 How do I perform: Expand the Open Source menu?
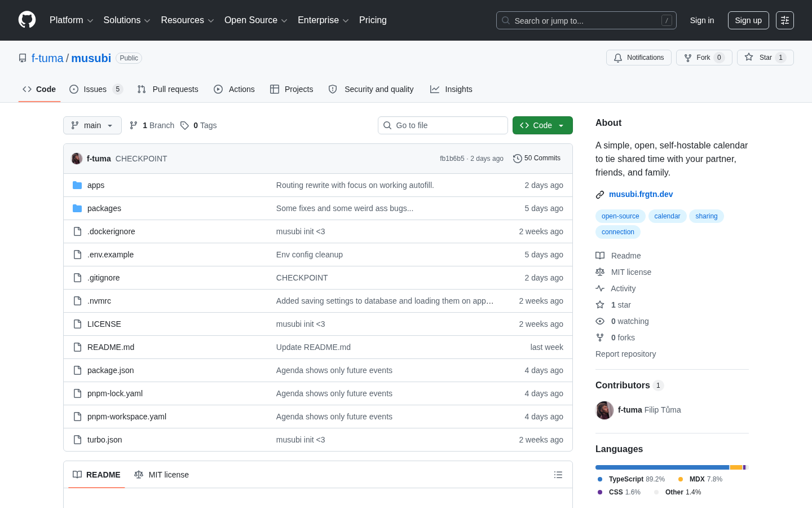click(256, 20)
